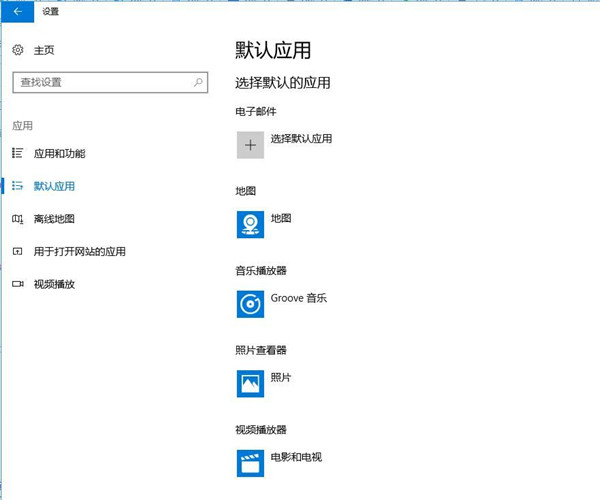Click the 音乐播放器 section label
600x500 pixels.
coord(261,270)
